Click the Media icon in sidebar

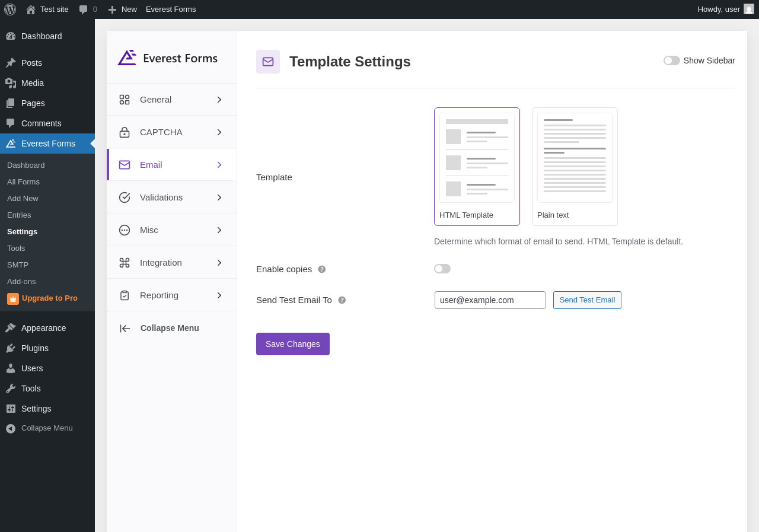point(11,83)
